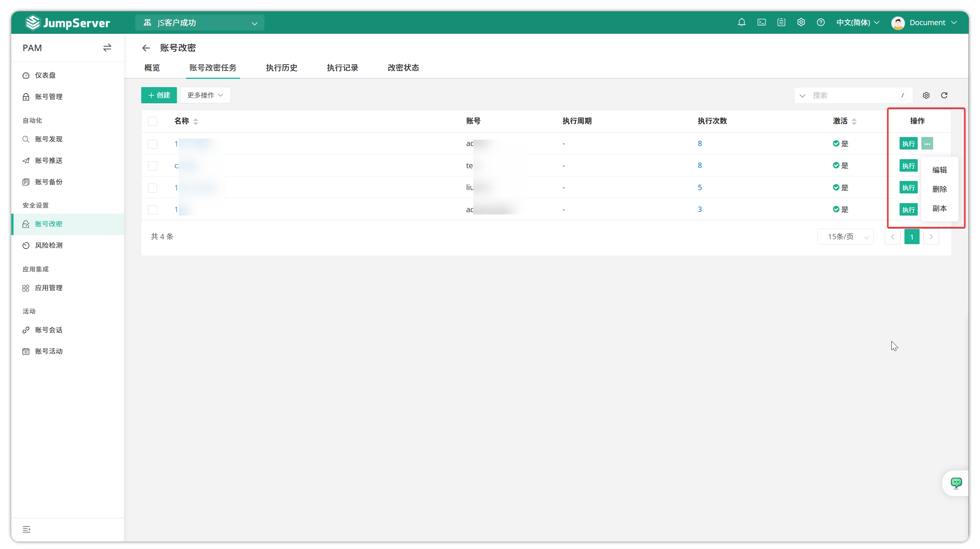Click the 搜索 input field
The width and height of the screenshot is (980, 549).
point(854,95)
